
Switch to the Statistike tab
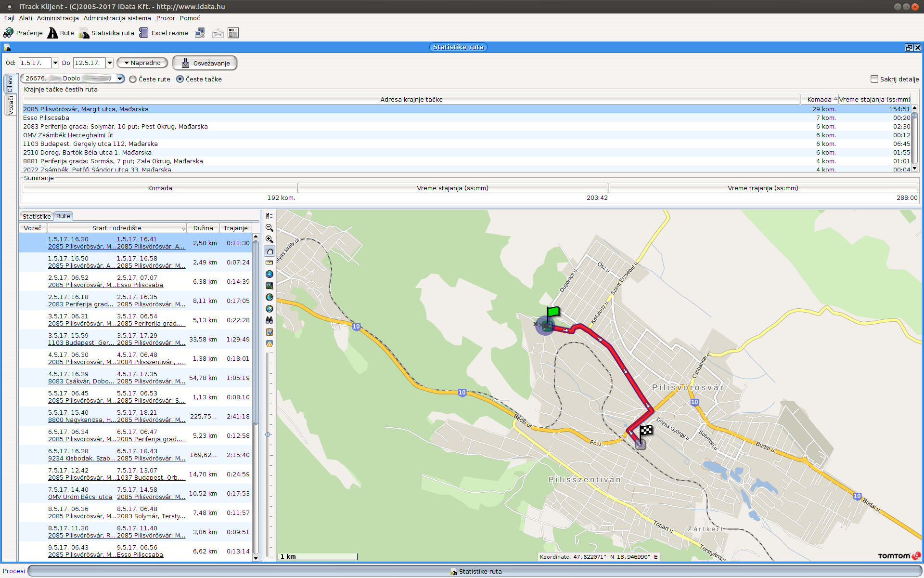pos(37,216)
